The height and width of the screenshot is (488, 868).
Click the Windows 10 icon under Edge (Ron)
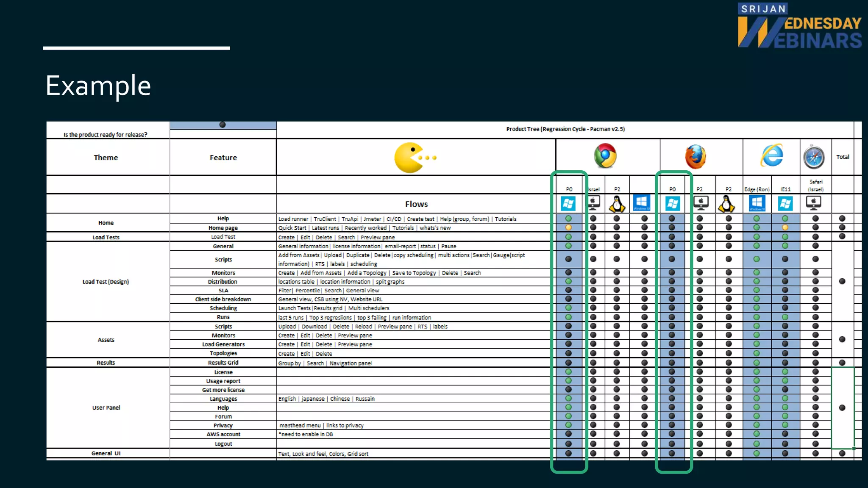pos(757,203)
